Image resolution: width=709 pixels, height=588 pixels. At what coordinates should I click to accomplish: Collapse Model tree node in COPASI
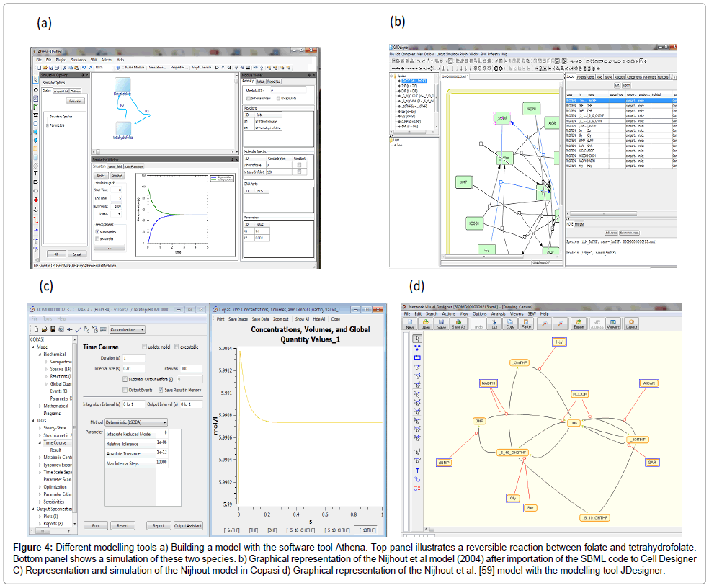(33, 347)
